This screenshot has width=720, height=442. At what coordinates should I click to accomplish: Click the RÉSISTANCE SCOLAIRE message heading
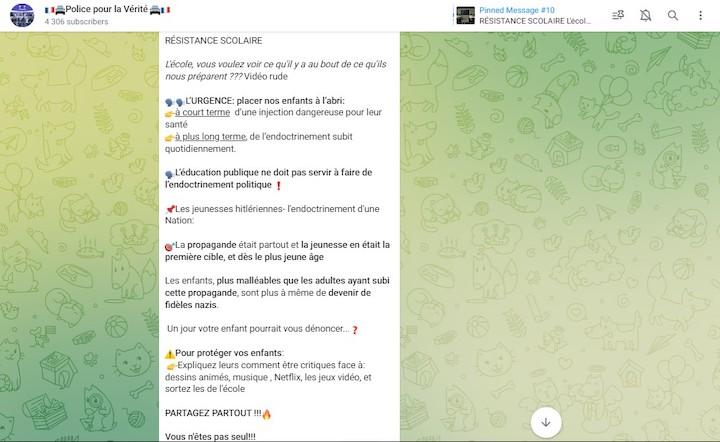(x=214, y=40)
